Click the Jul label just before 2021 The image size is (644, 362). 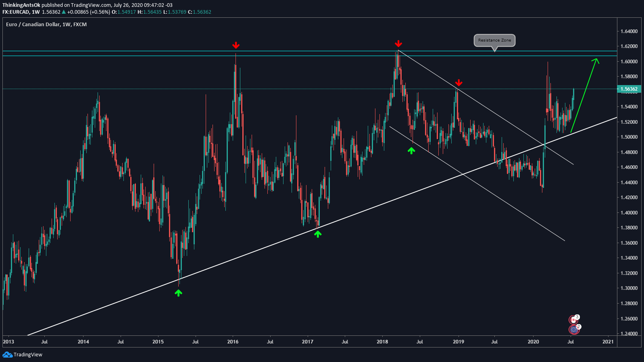571,342
